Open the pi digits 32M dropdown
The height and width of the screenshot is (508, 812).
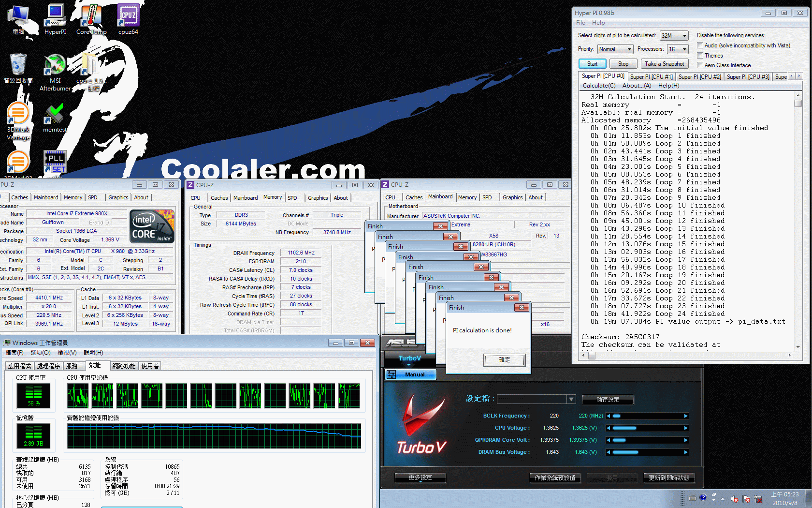point(674,36)
